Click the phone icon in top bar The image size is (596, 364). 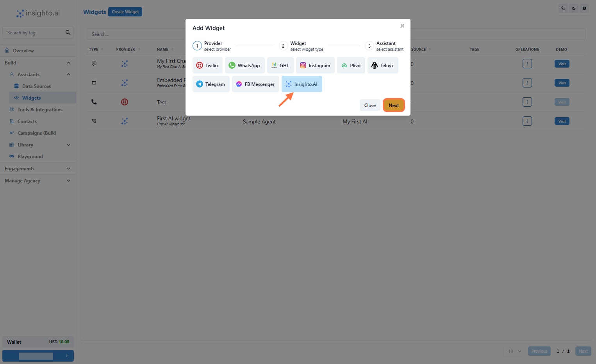[563, 8]
